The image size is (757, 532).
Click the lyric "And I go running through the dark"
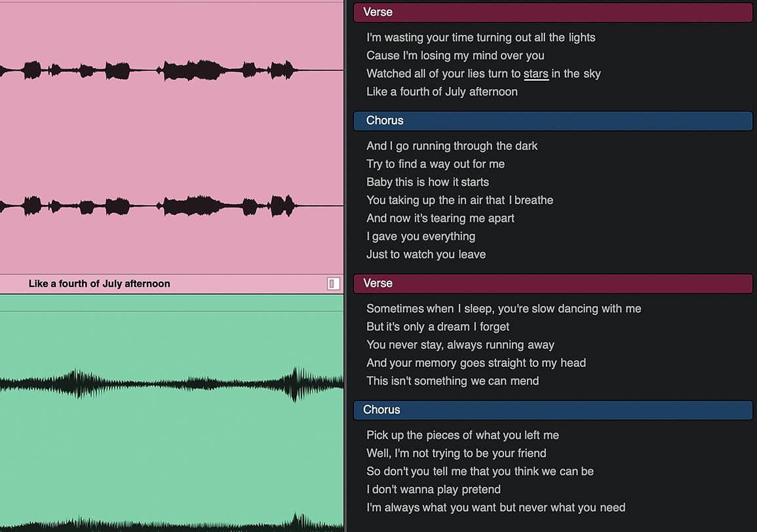[452, 146]
